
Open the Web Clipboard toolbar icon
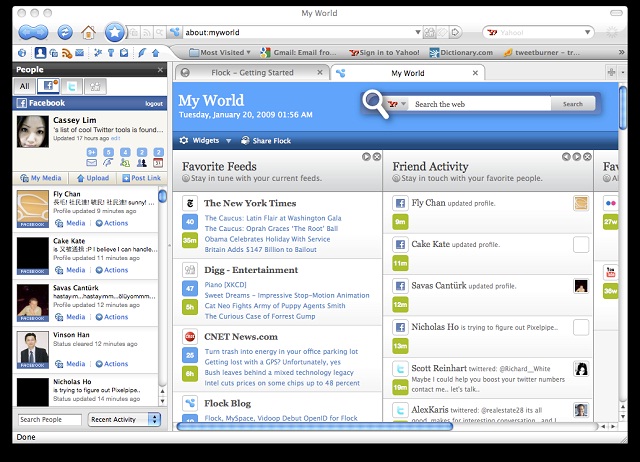click(124, 53)
